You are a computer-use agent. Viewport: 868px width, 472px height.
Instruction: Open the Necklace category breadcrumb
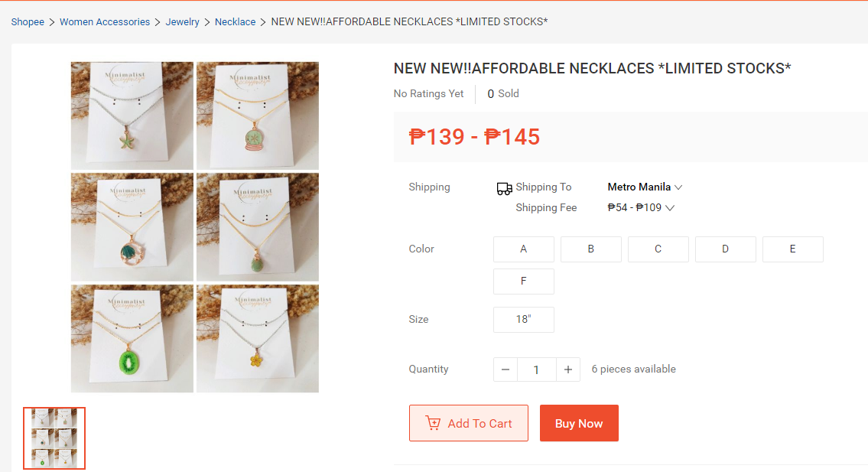[x=236, y=22]
